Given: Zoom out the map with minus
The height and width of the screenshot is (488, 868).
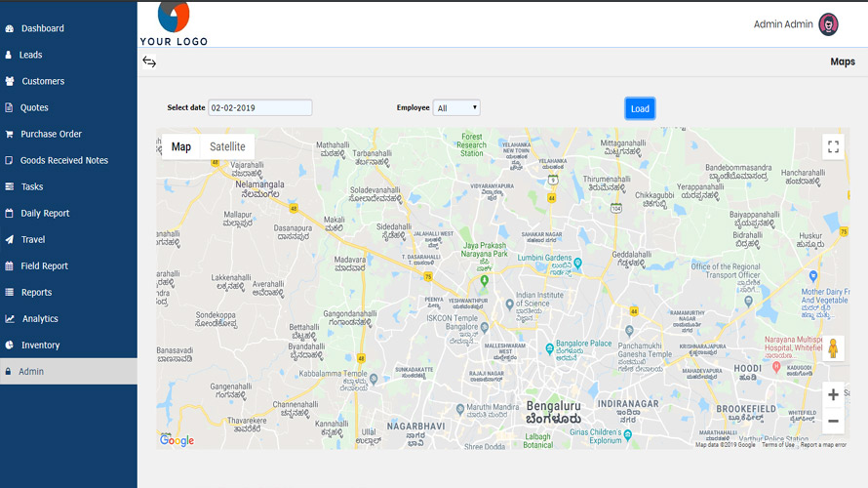Looking at the screenshot, I should [x=833, y=422].
